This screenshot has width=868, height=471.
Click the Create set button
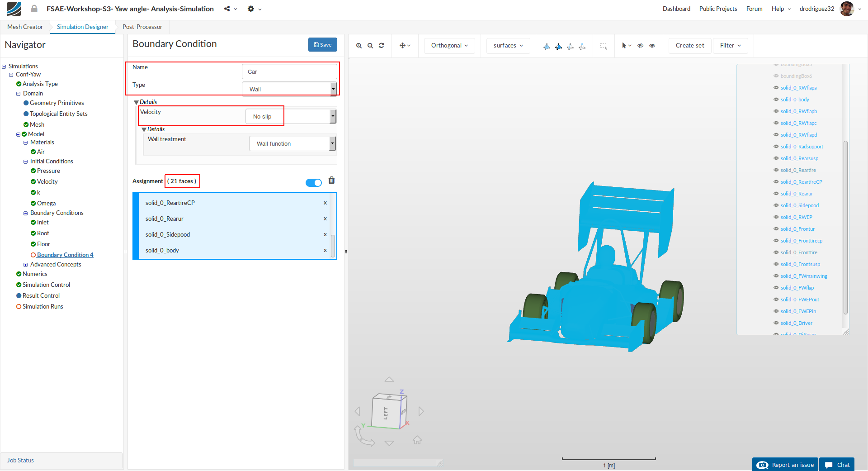[690, 46]
